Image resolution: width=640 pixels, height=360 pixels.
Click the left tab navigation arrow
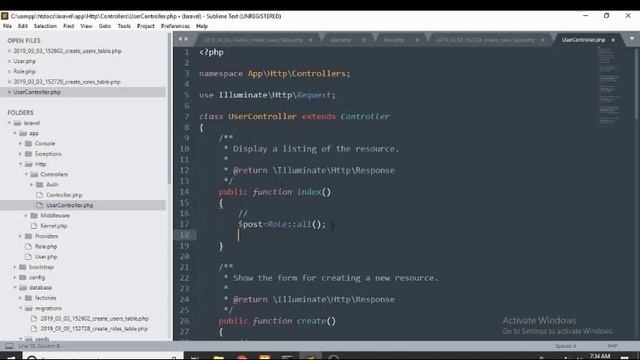[x=180, y=39]
